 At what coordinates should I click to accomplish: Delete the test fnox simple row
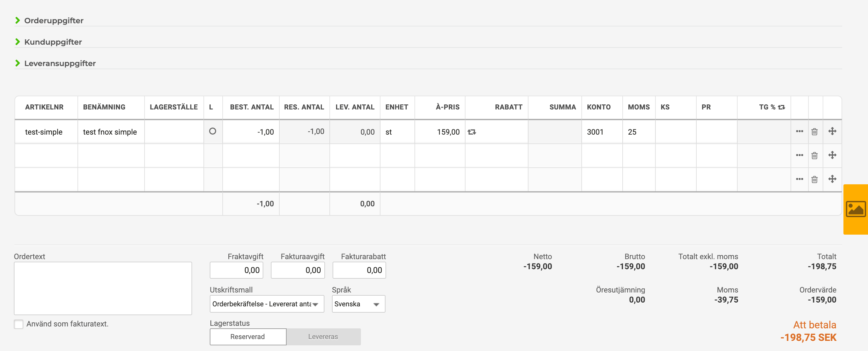point(815,131)
